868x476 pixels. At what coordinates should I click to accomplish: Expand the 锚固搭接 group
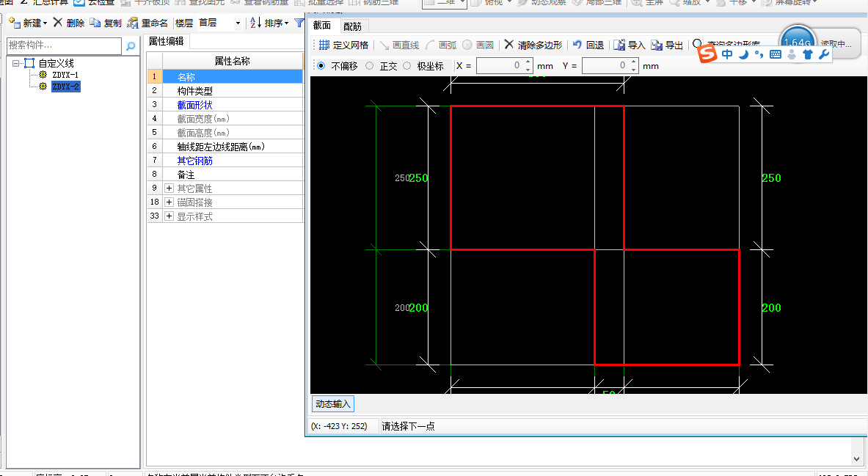coord(169,202)
